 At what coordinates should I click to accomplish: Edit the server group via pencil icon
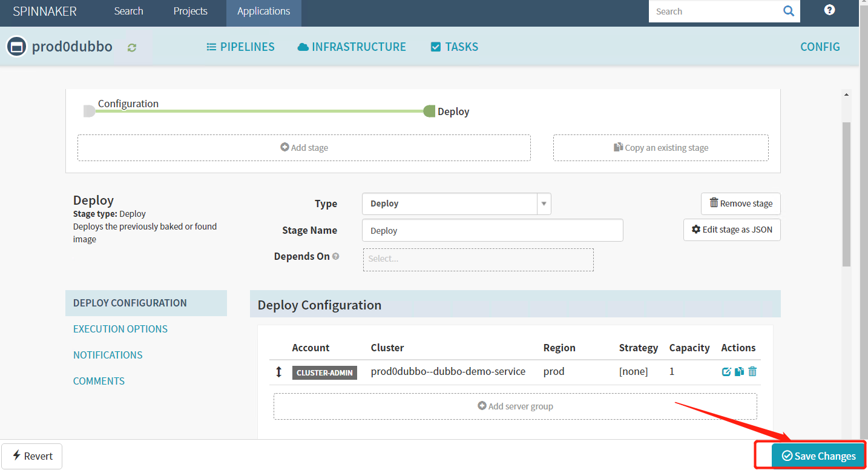point(726,372)
